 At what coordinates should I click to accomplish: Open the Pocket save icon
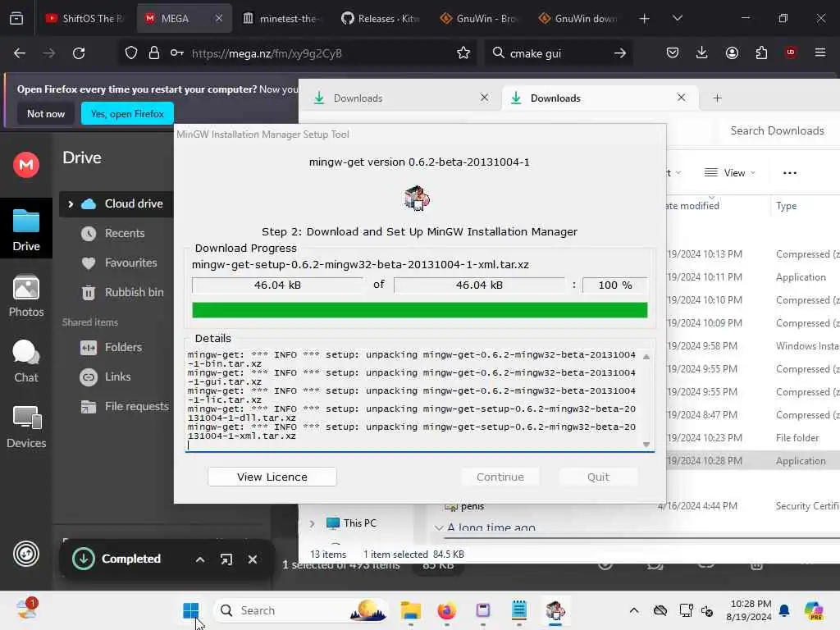pyautogui.click(x=673, y=53)
